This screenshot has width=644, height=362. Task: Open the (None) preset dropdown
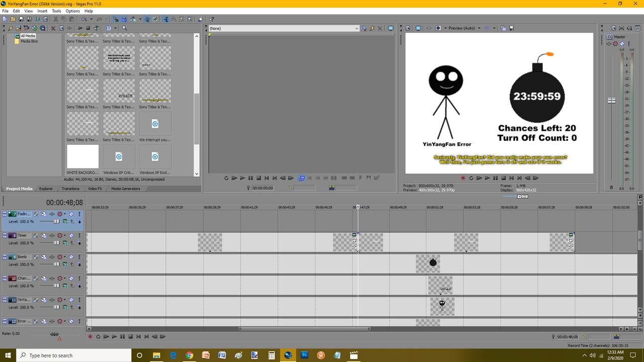[x=357, y=28]
